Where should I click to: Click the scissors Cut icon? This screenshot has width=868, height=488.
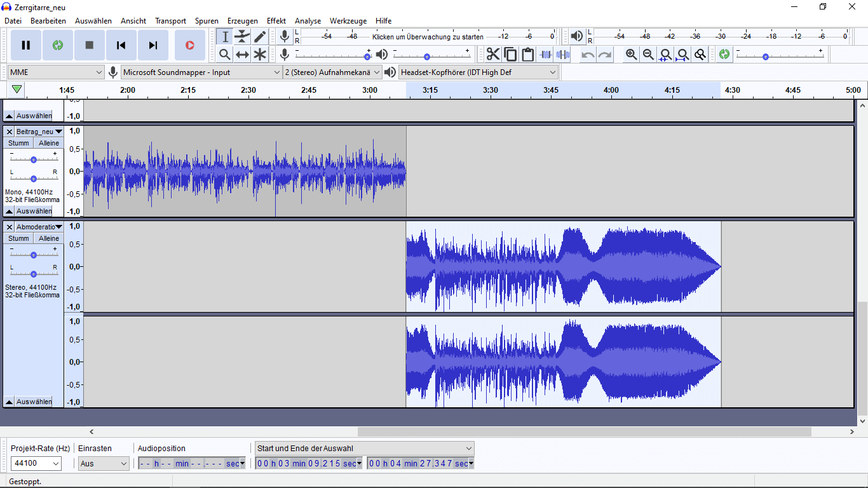click(x=493, y=55)
